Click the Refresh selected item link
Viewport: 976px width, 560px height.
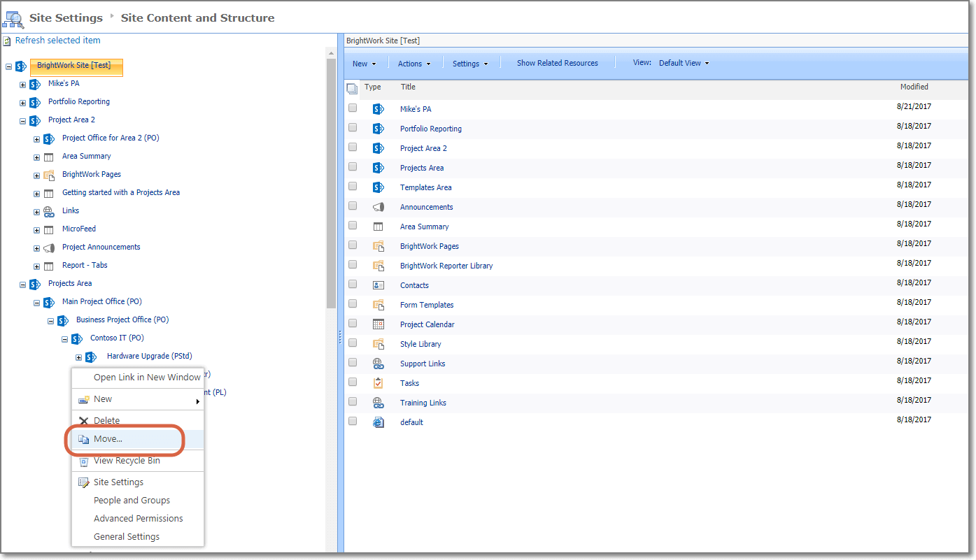tap(58, 41)
